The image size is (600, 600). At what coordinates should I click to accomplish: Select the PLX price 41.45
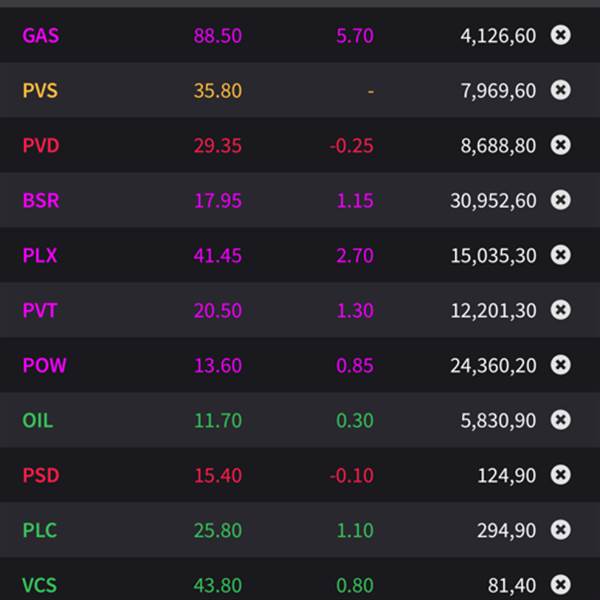pos(218,256)
